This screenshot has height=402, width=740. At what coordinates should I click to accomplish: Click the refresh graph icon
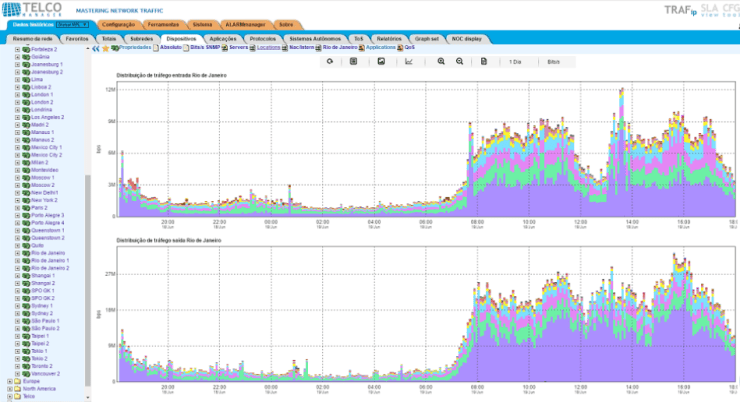330,61
